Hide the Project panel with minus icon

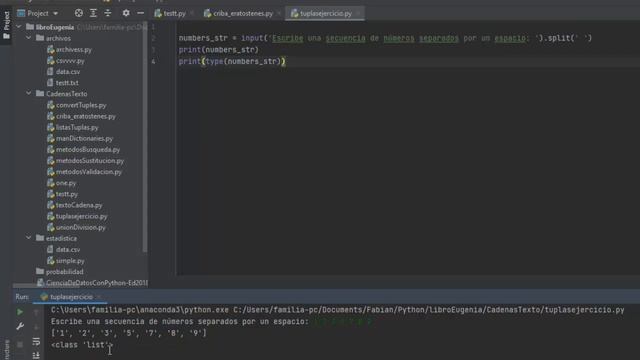[x=140, y=13]
